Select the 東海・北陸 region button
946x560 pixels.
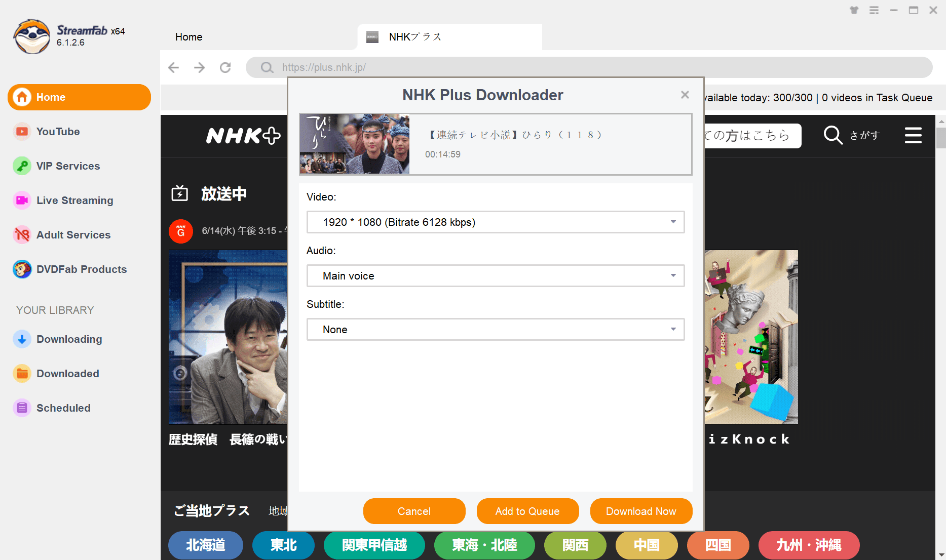point(484,545)
